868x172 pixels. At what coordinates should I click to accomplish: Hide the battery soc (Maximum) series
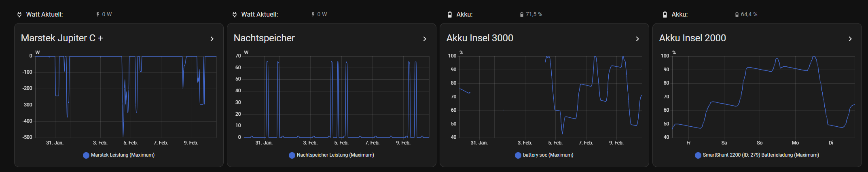544,155
